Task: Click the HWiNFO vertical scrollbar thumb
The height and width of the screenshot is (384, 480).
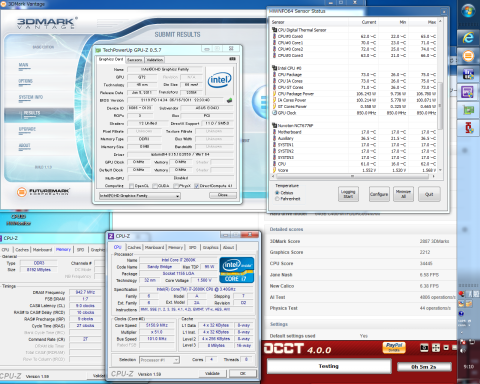Action: [x=440, y=106]
